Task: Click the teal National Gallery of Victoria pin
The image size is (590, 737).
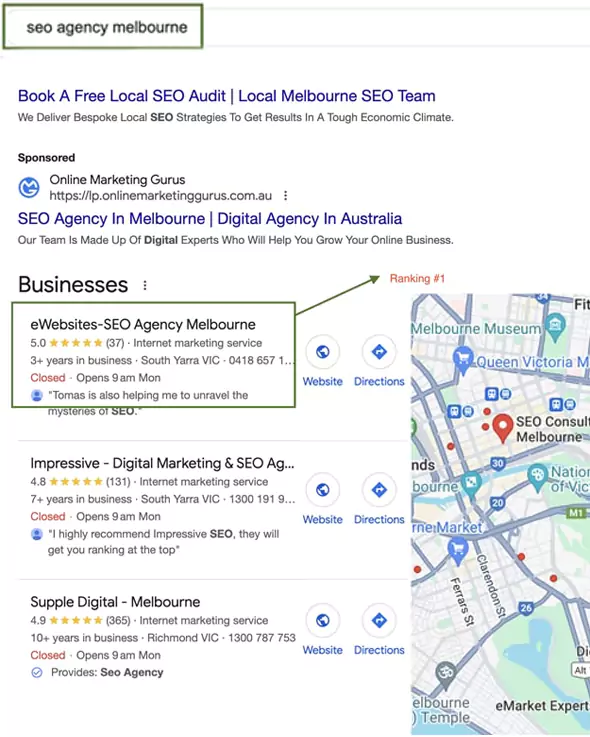Action: 537,477
